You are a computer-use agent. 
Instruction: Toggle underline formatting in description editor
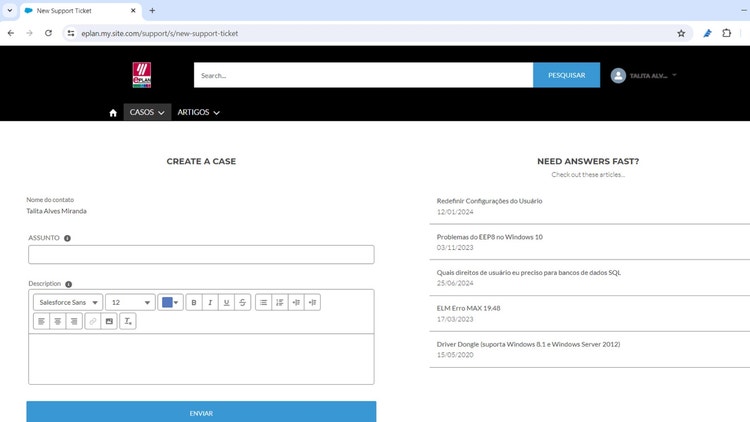[x=226, y=302]
